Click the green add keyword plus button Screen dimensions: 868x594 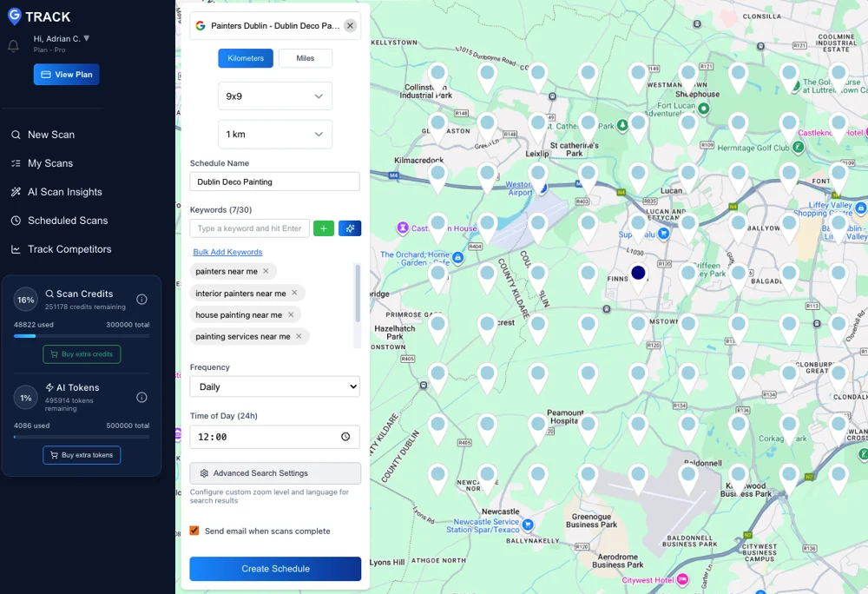coord(323,228)
